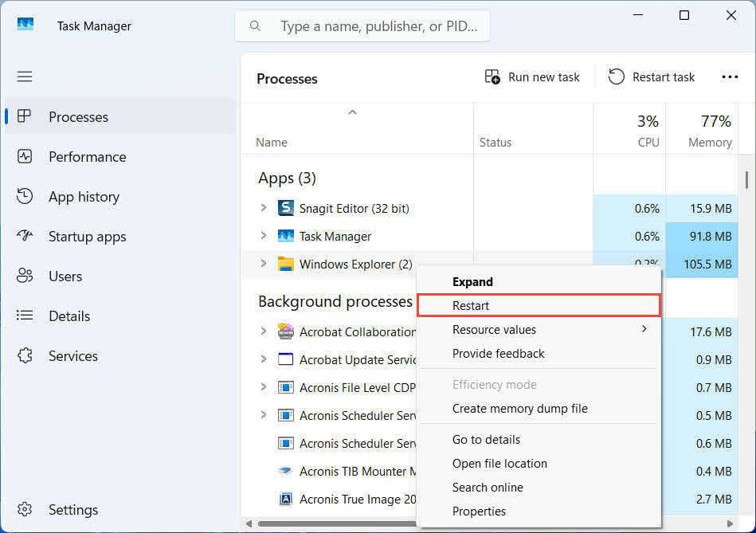This screenshot has height=533, width=756.
Task: Expand the Snagit Editor process group
Action: (x=263, y=208)
